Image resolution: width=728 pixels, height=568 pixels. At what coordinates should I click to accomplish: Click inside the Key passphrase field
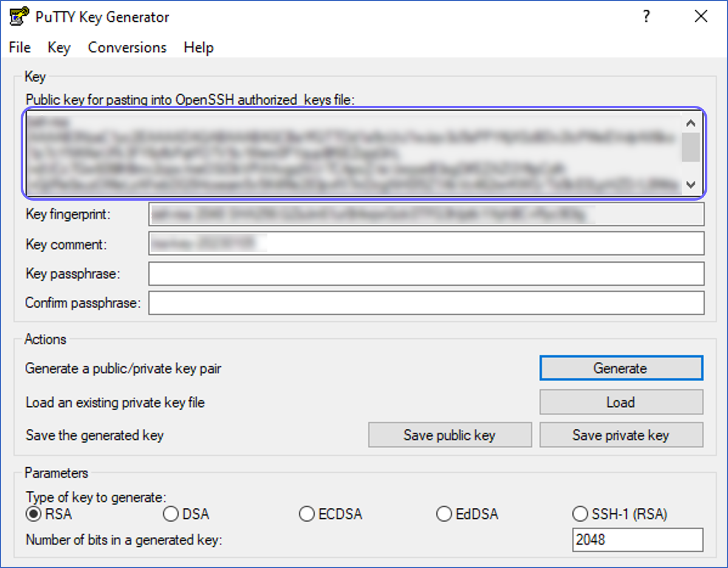click(x=425, y=274)
